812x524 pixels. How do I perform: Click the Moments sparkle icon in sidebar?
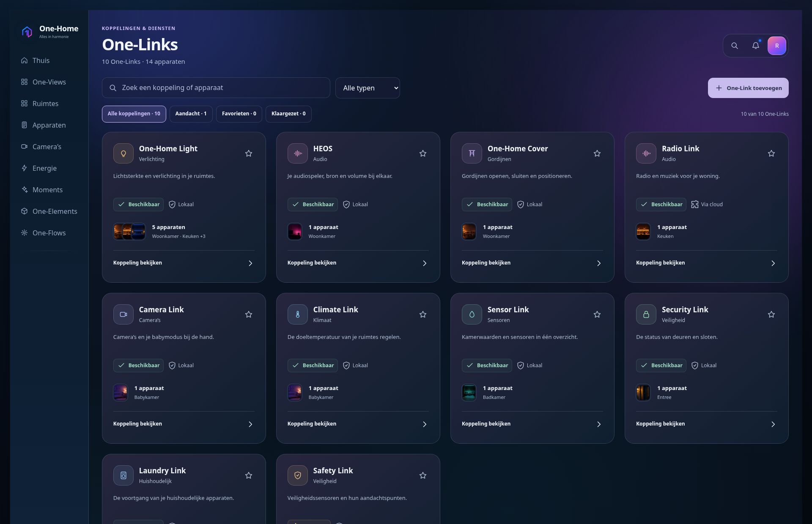point(25,190)
